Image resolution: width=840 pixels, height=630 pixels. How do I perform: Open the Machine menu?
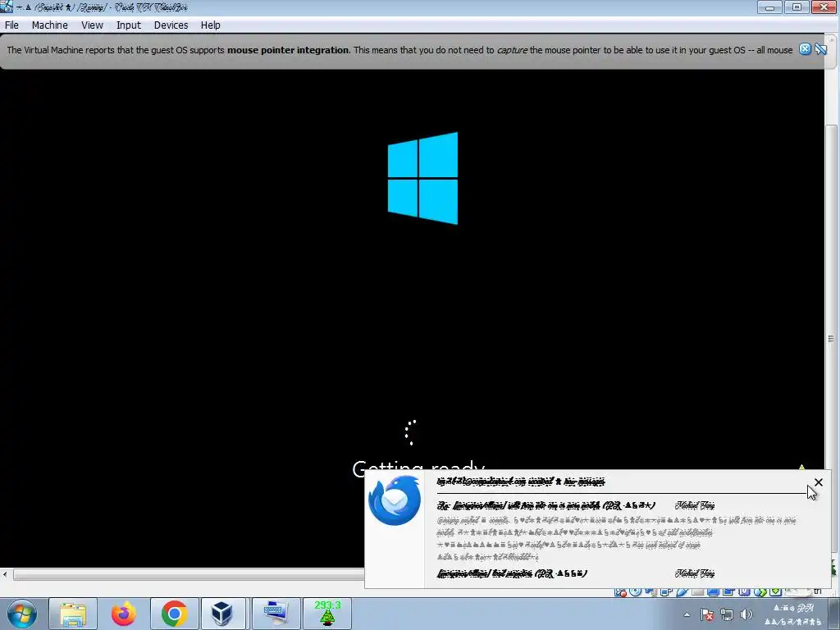(x=50, y=25)
